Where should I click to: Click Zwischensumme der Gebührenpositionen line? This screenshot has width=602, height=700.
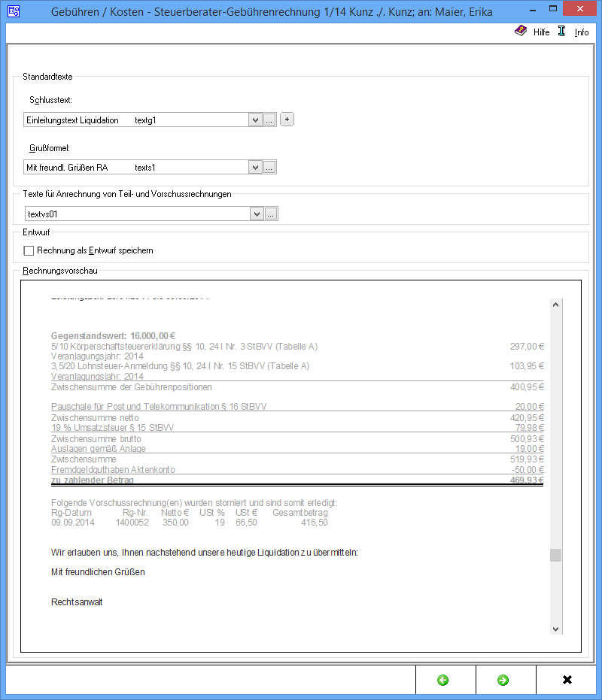tap(132, 387)
